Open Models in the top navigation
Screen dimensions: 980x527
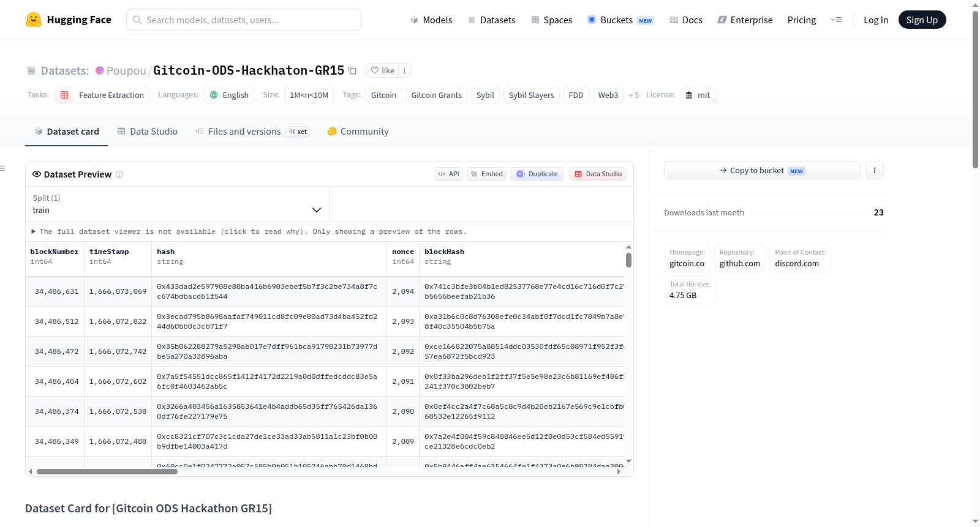coord(431,20)
